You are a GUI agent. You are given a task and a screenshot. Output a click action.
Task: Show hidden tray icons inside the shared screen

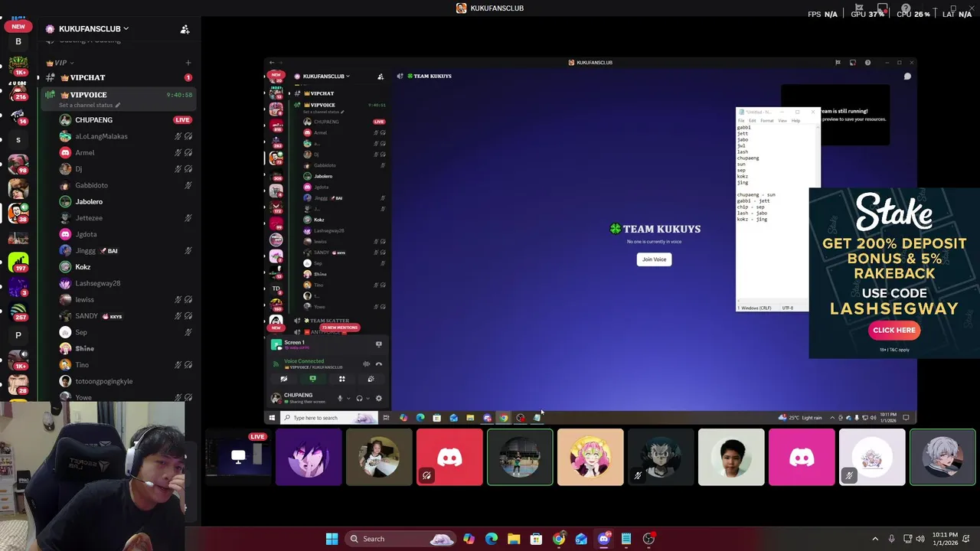[832, 418]
